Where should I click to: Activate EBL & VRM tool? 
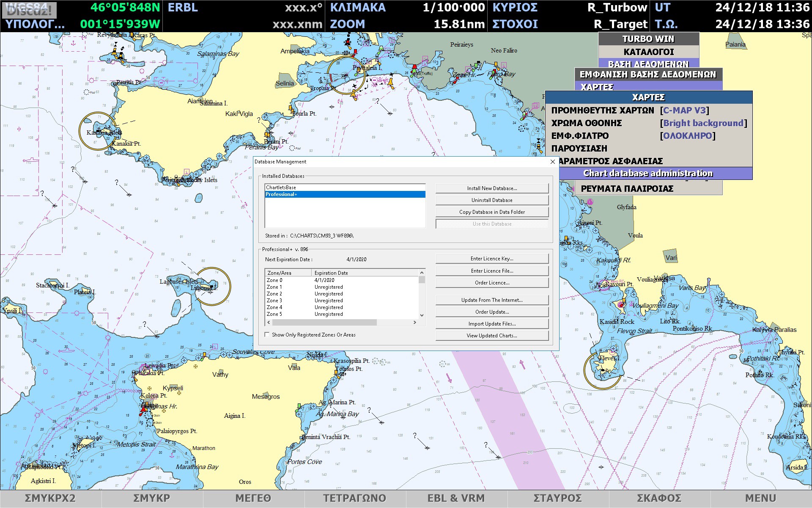(456, 499)
